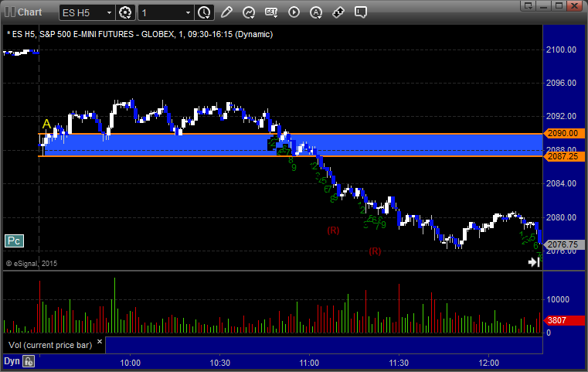This screenshot has width=588, height=372.
Task: Open the GET studies menu
Action: 271,12
